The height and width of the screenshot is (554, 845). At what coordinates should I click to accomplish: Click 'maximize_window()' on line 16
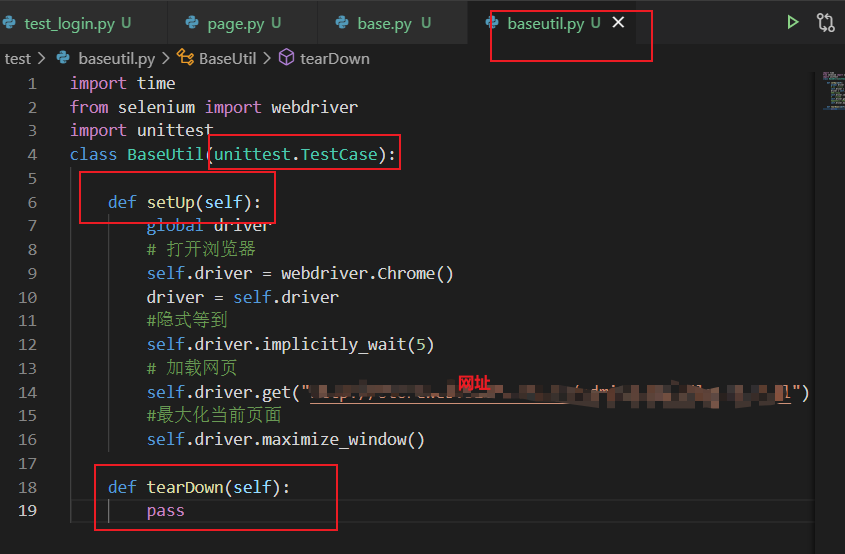coord(343,439)
